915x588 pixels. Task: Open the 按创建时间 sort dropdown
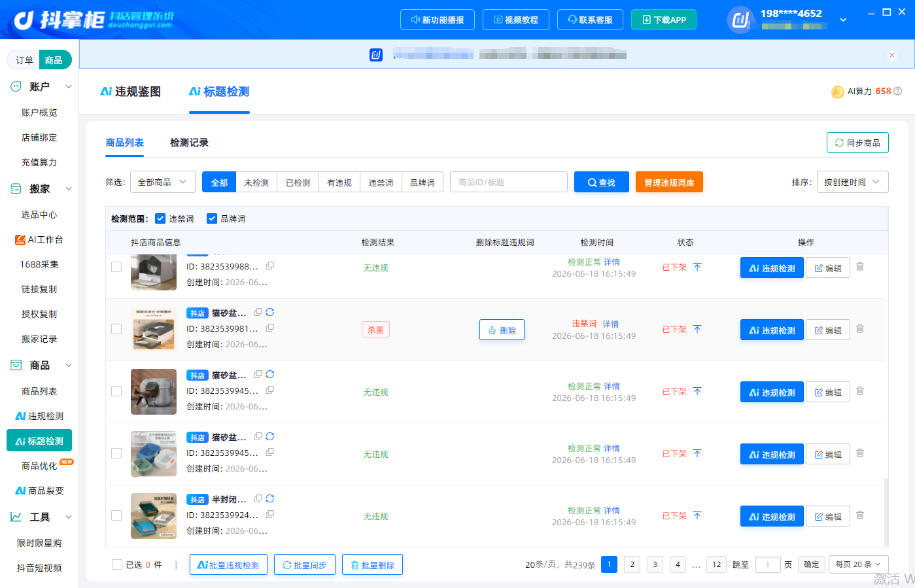(x=852, y=182)
